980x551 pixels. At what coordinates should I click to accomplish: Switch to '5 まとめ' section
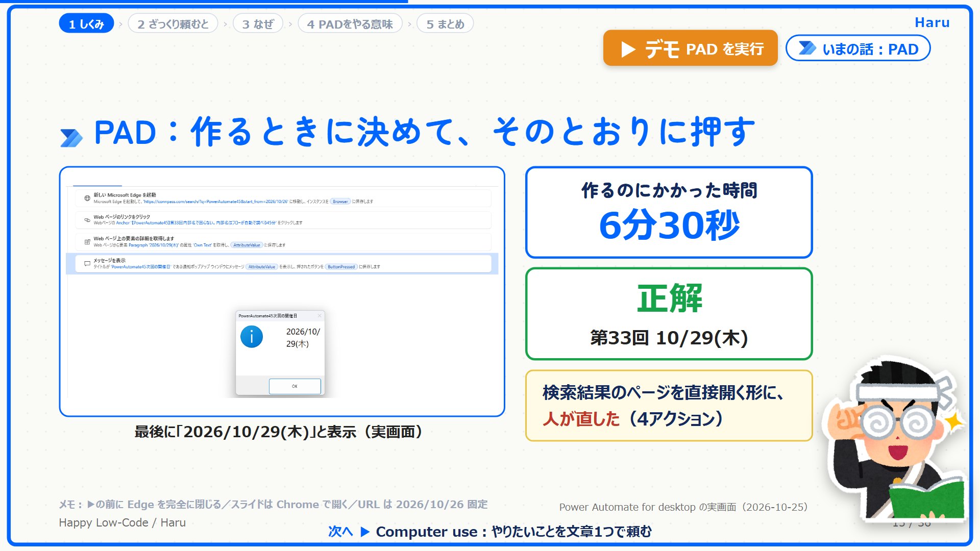tap(445, 23)
